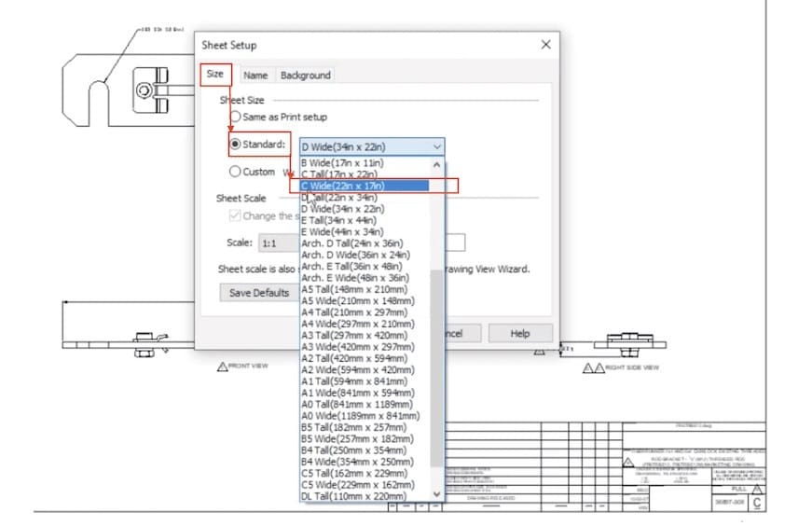This screenshot has height=526, width=812.
Task: Click the Save Defaults button
Action: (x=259, y=293)
